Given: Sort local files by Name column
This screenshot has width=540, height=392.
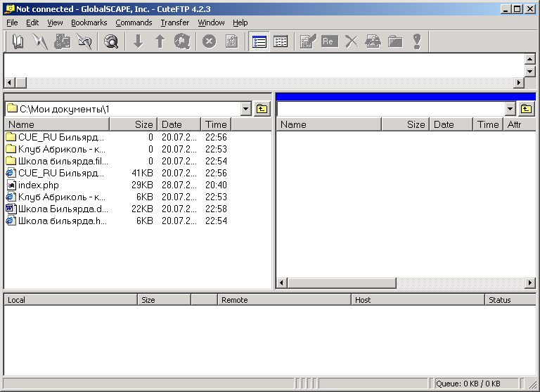Looking at the screenshot, I should click(x=57, y=124).
